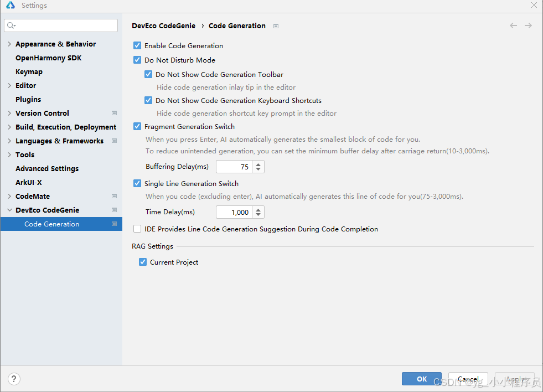This screenshot has width=543, height=392.
Task: Click the project-level icon in Code Generation row
Action: point(114,224)
